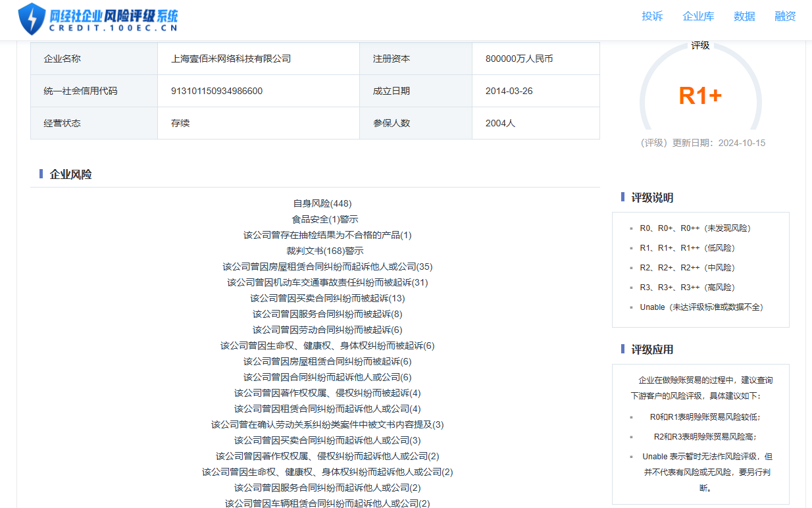The image size is (812, 508).
Task: Click the blue shield lightning logo icon
Action: [32, 18]
